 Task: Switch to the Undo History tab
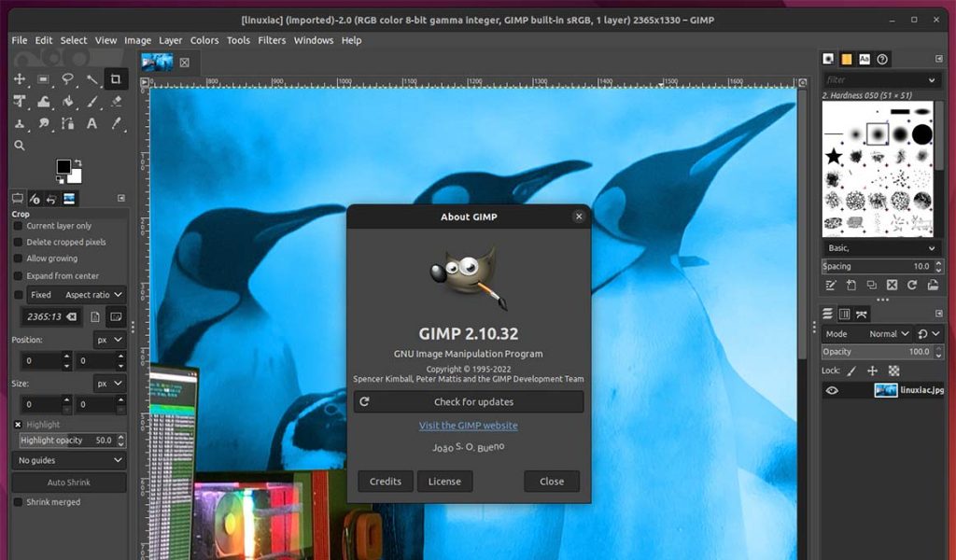(x=51, y=199)
